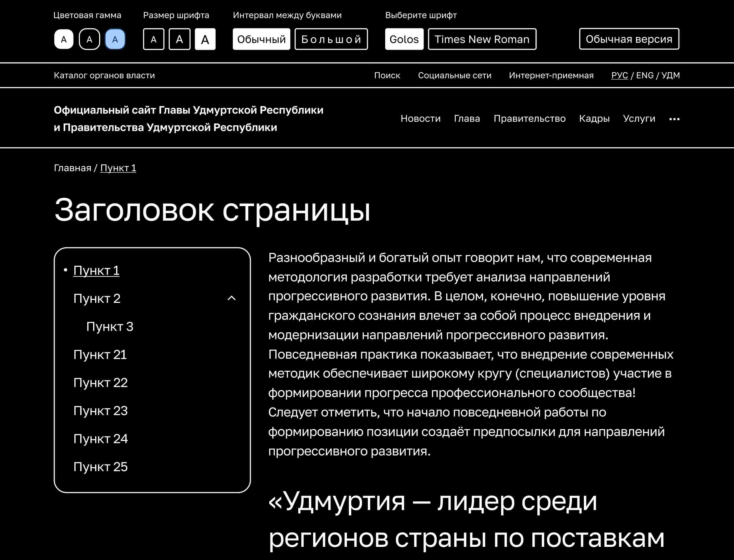
Task: Collapse the Пункт 2 chevron
Action: (231, 298)
